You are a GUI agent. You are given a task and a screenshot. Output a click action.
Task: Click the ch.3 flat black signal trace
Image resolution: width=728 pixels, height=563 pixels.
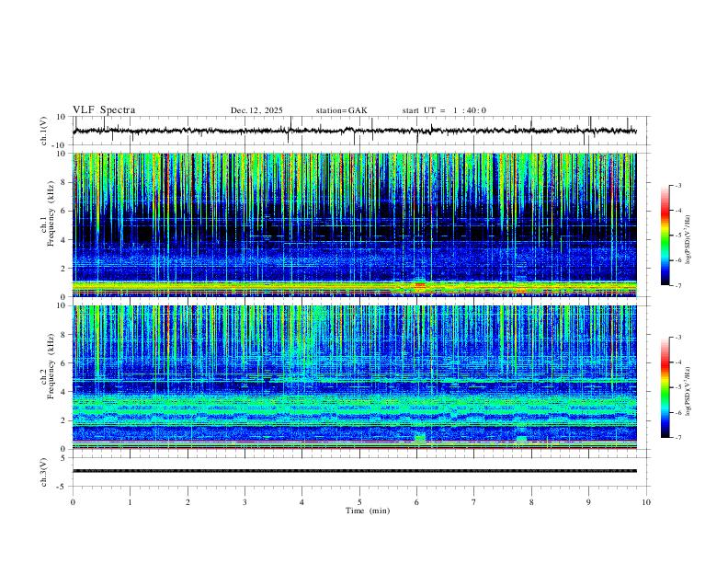(x=354, y=471)
